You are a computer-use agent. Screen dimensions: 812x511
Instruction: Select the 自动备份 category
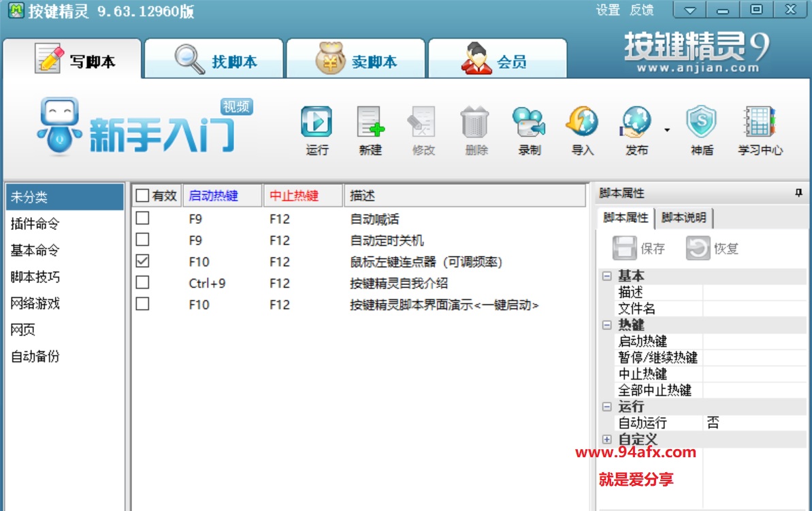pyautogui.click(x=65, y=356)
